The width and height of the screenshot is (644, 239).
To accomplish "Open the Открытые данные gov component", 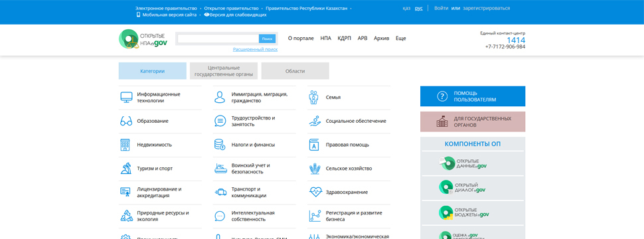I will (x=463, y=163).
